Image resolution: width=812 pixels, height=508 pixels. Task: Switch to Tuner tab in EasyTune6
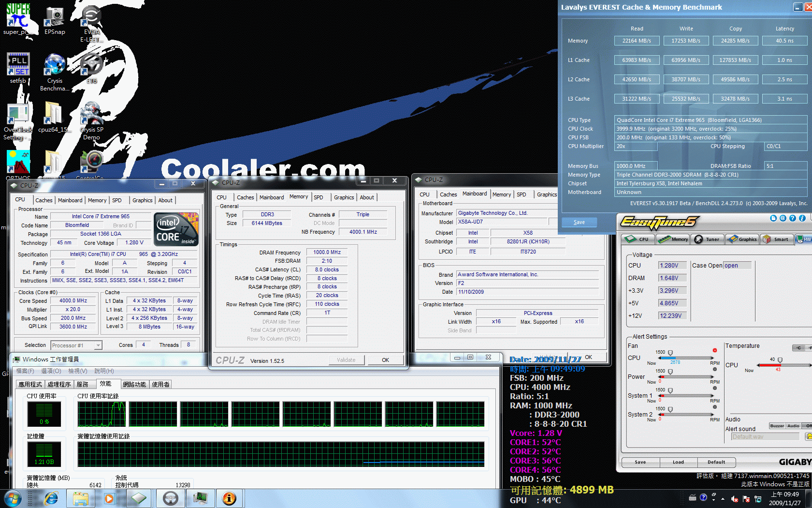(708, 239)
